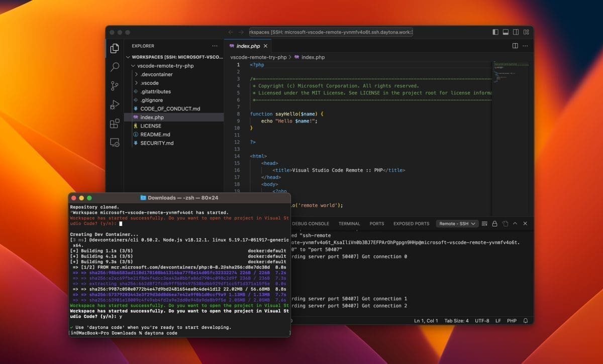Select the Explorer icon in activity bar
603x364 pixels.
(115, 48)
